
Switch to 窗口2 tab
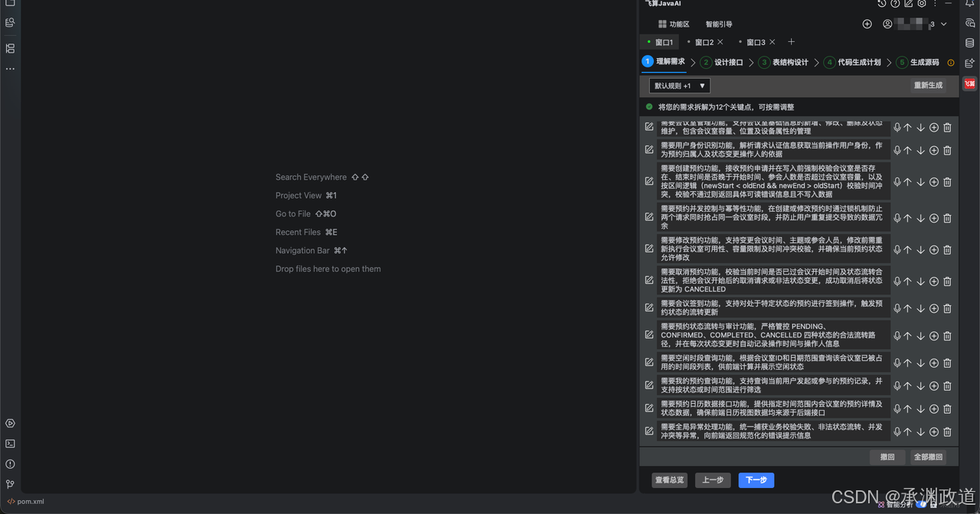click(704, 42)
